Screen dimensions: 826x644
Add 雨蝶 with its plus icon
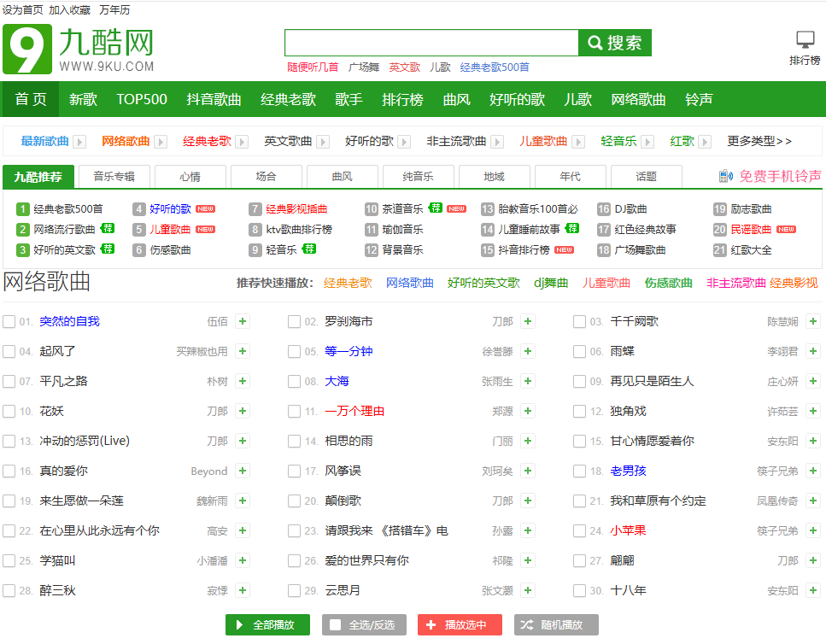coord(813,351)
